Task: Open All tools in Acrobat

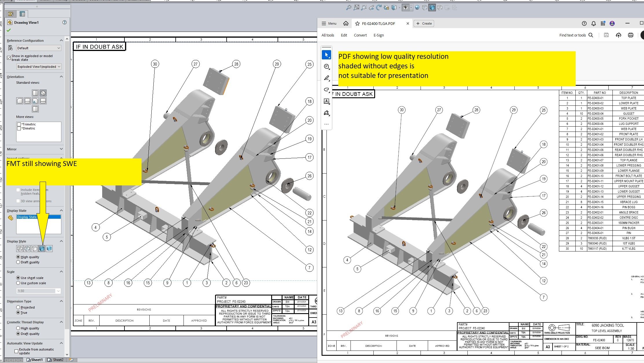Action: click(328, 35)
